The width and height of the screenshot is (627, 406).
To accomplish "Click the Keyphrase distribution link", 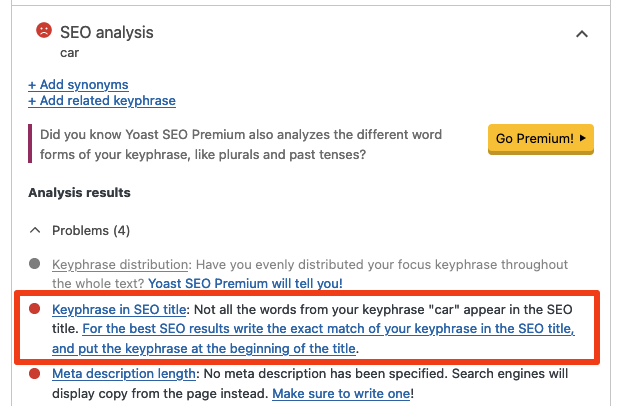I will pos(120,265).
